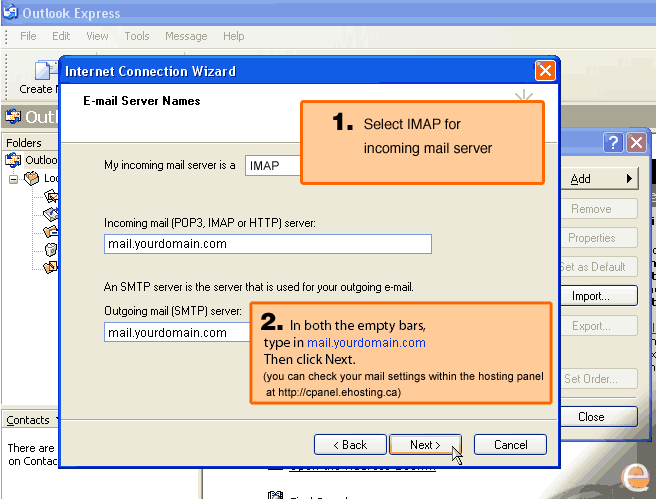Cancel the Internet Connection Wizard
The image size is (657, 500).
click(x=510, y=445)
